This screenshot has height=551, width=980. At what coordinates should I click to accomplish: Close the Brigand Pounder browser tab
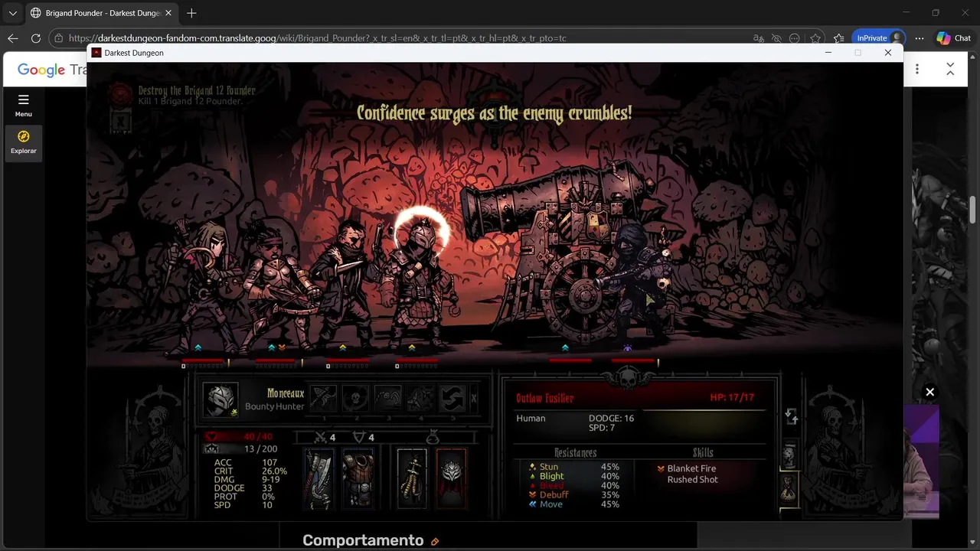pyautogui.click(x=168, y=13)
